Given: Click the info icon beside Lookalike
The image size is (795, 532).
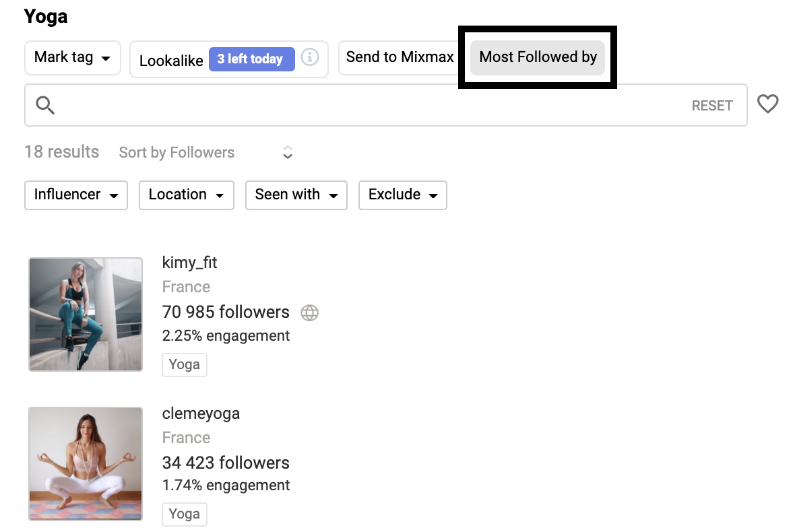Looking at the screenshot, I should click(x=310, y=57).
